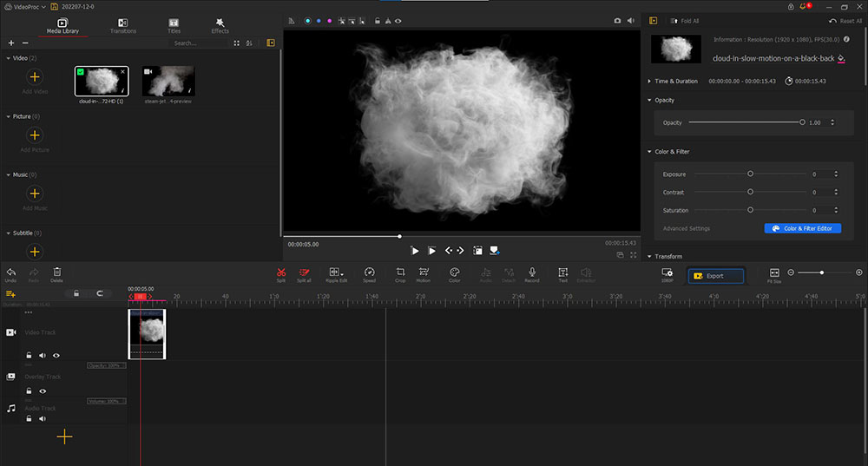Switch to the Transitions tab
868x466 pixels.
pyautogui.click(x=123, y=26)
